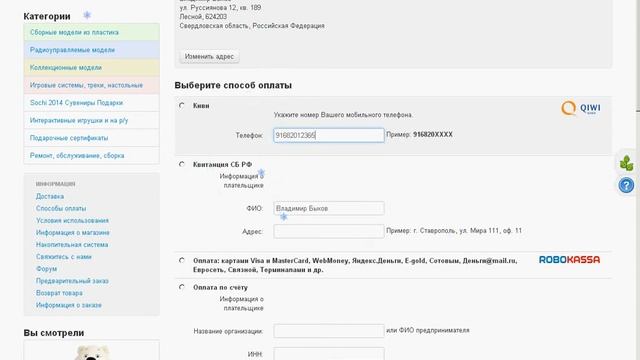This screenshot has height=360, width=640.
Task: Select the Robokassa card payment radio button
Action: click(182, 260)
